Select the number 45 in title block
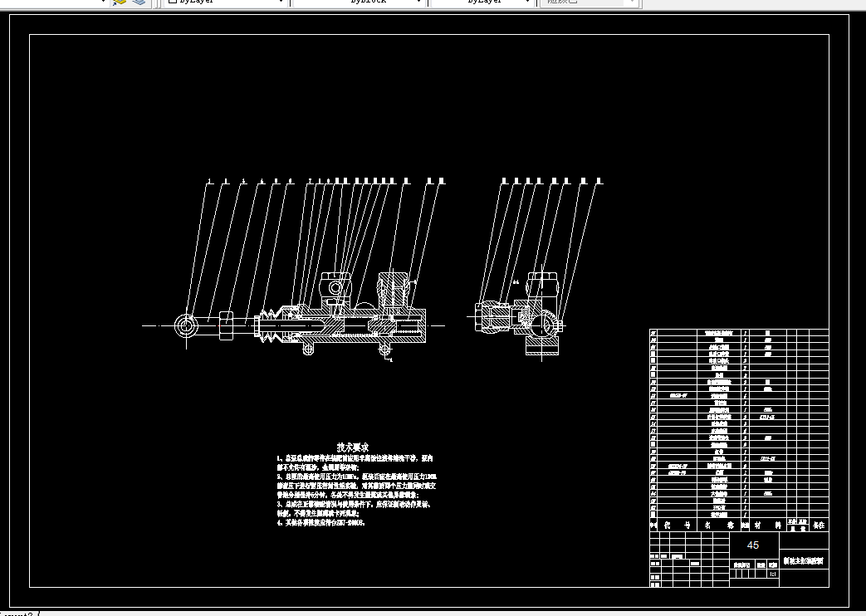 point(753,545)
